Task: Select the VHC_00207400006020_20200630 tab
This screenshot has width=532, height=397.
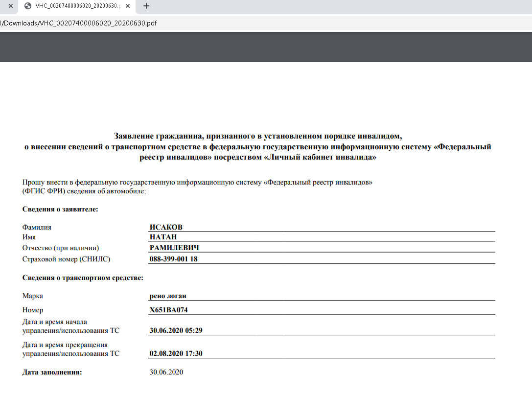Action: 77,6
